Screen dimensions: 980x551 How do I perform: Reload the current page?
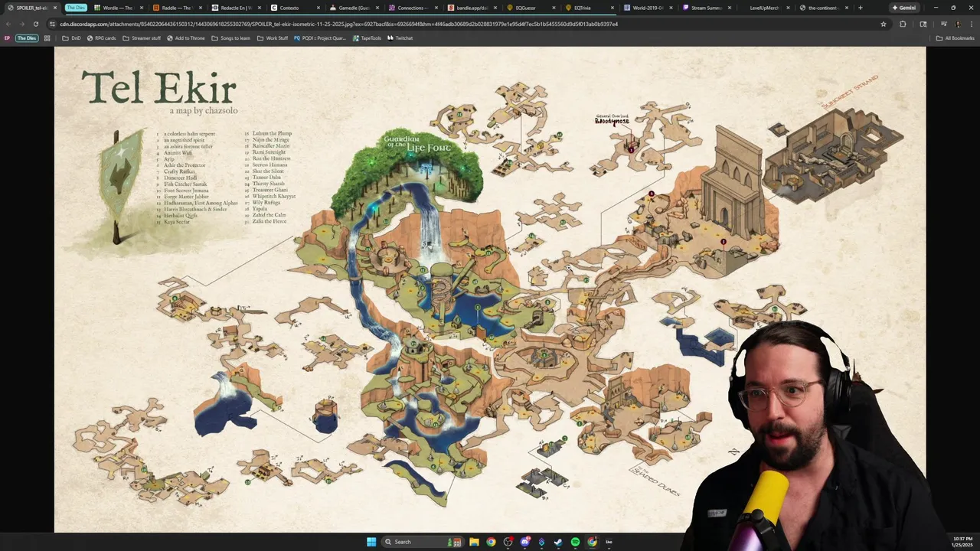35,24
